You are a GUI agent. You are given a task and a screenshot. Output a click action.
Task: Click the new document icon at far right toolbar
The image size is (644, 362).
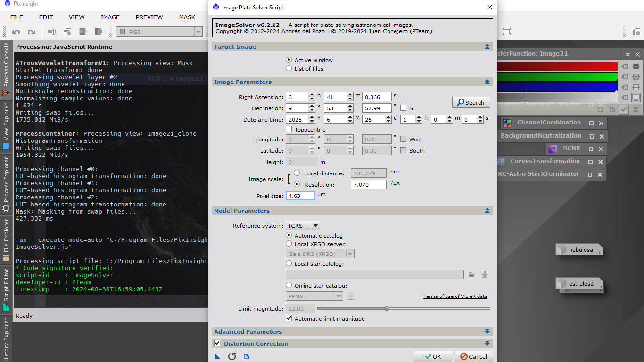[x=636, y=32]
